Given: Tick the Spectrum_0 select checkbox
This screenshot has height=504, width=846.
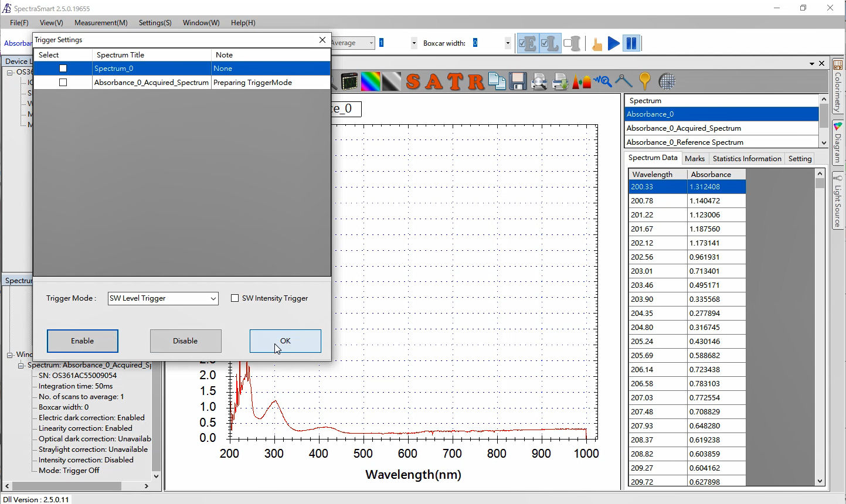Looking at the screenshot, I should (63, 69).
